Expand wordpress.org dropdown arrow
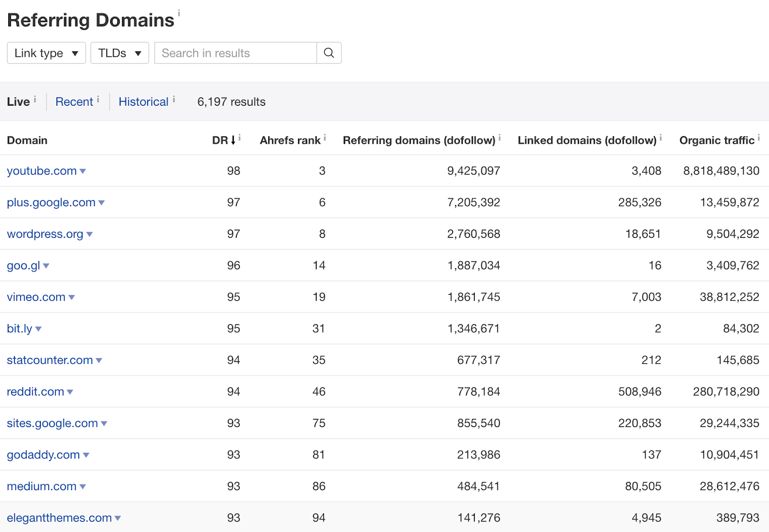769x532 pixels. point(89,235)
